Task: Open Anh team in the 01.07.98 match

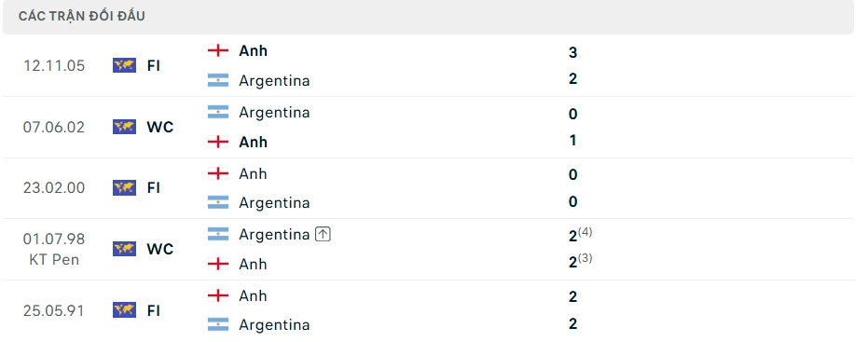Action: [253, 264]
